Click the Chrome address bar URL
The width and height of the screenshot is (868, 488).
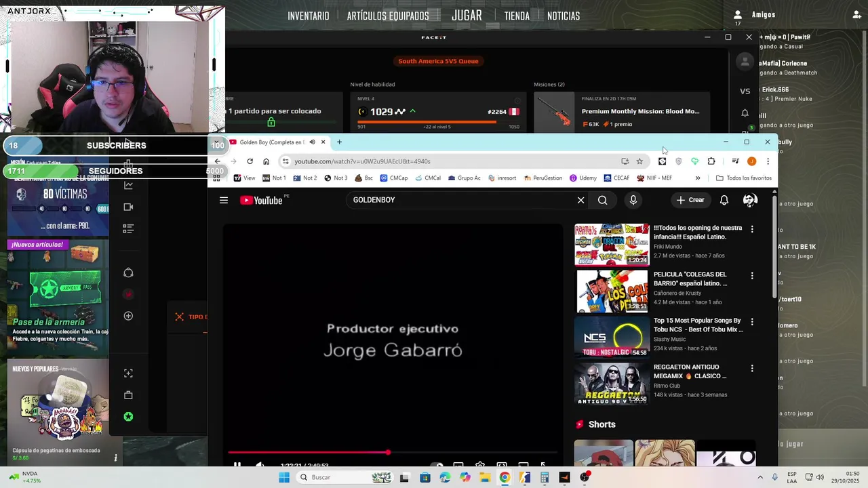[362, 161]
